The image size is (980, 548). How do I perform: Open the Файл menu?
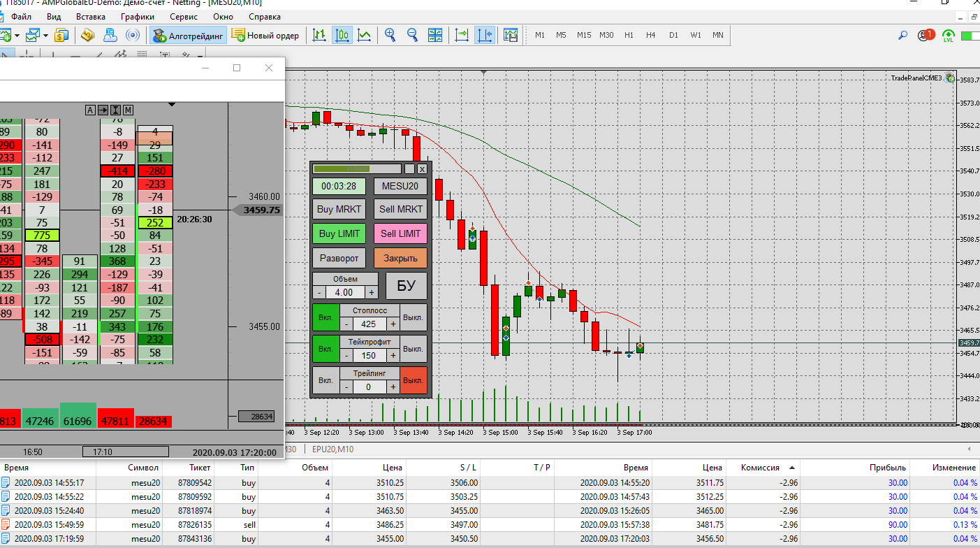coord(22,16)
